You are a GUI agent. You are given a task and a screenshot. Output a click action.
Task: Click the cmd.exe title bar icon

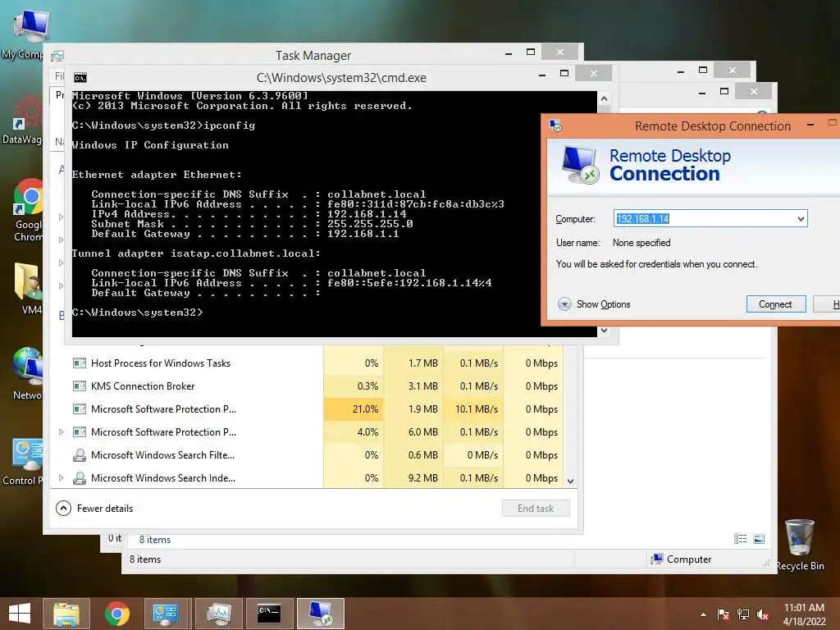pos(80,78)
